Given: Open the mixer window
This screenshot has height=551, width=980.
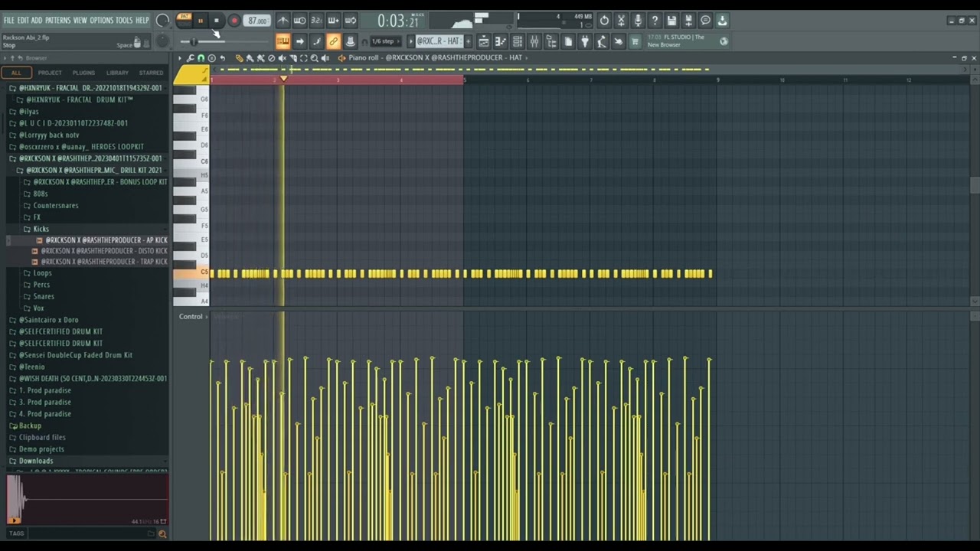Looking at the screenshot, I should tap(534, 41).
